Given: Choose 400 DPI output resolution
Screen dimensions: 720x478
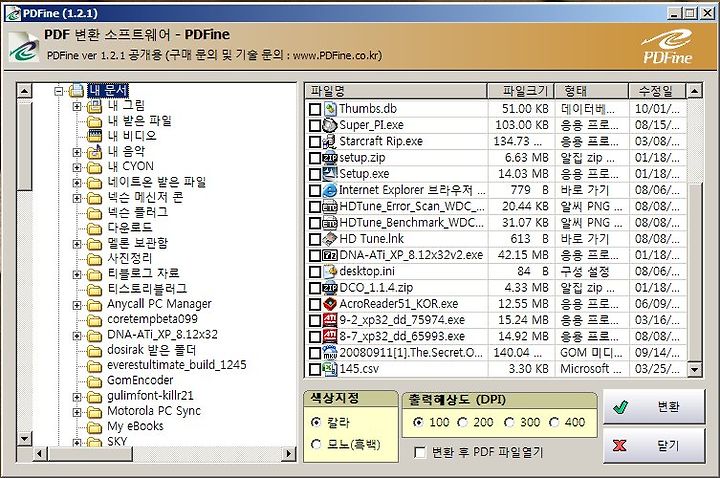Looking at the screenshot, I should tap(554, 422).
